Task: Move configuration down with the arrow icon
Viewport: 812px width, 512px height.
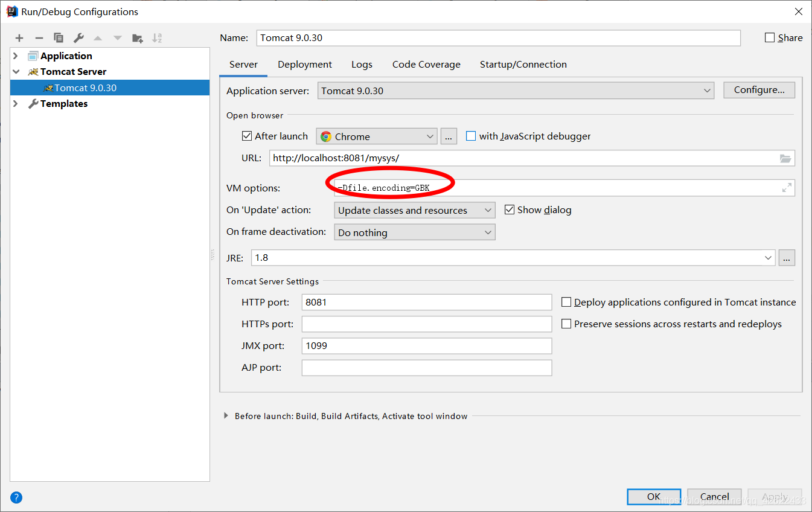Action: tap(118, 38)
